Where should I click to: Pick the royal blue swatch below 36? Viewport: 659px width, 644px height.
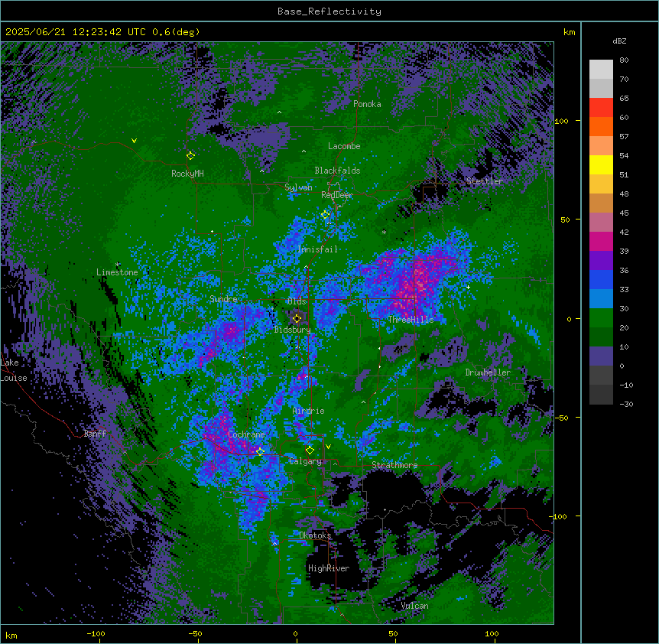pyautogui.click(x=601, y=279)
